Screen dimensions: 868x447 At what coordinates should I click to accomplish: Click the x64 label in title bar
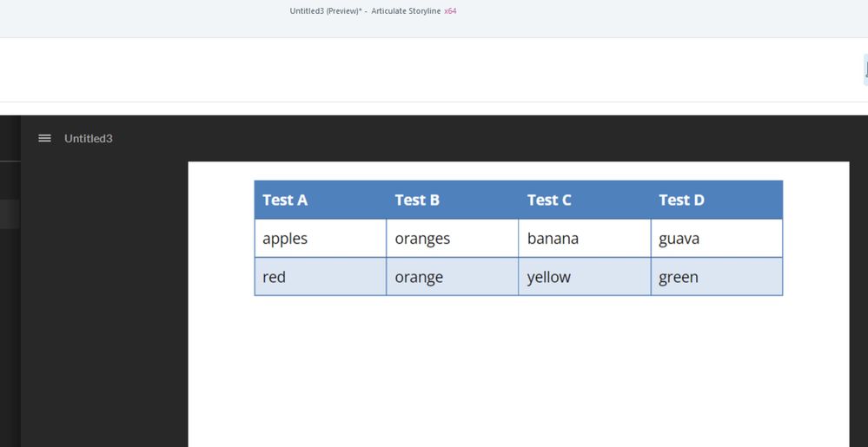coord(450,11)
